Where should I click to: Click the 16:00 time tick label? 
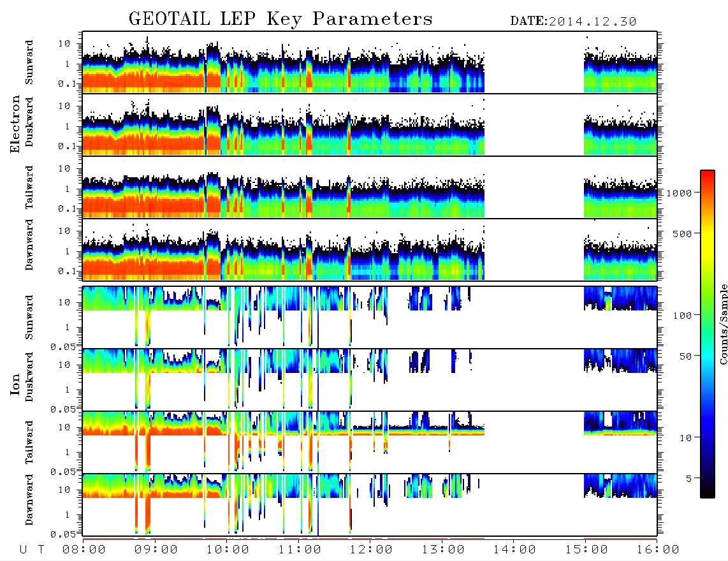tap(658, 550)
